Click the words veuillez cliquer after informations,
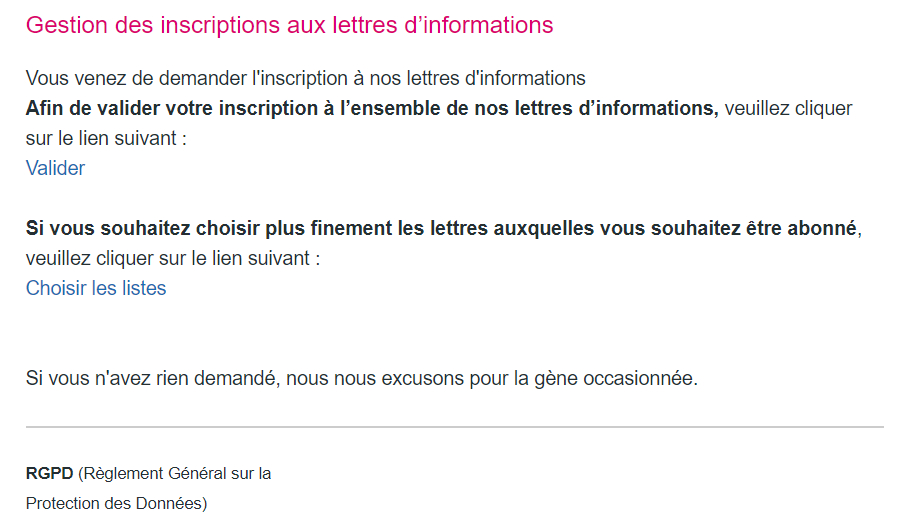Image resolution: width=913 pixels, height=527 pixels. tap(788, 108)
